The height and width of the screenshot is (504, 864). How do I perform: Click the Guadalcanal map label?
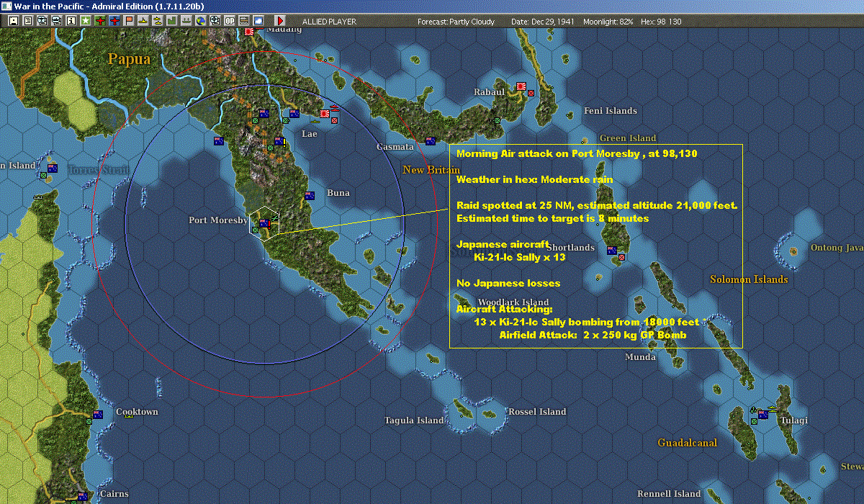click(x=688, y=443)
